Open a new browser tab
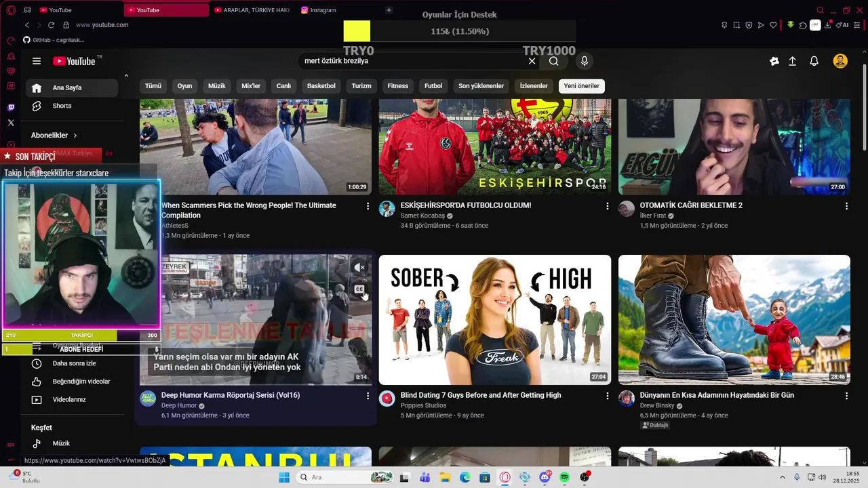The image size is (868, 488). [389, 10]
